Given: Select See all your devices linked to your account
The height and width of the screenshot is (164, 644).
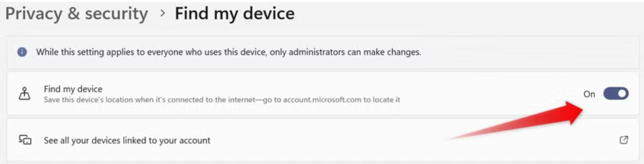Looking at the screenshot, I should [x=127, y=140].
